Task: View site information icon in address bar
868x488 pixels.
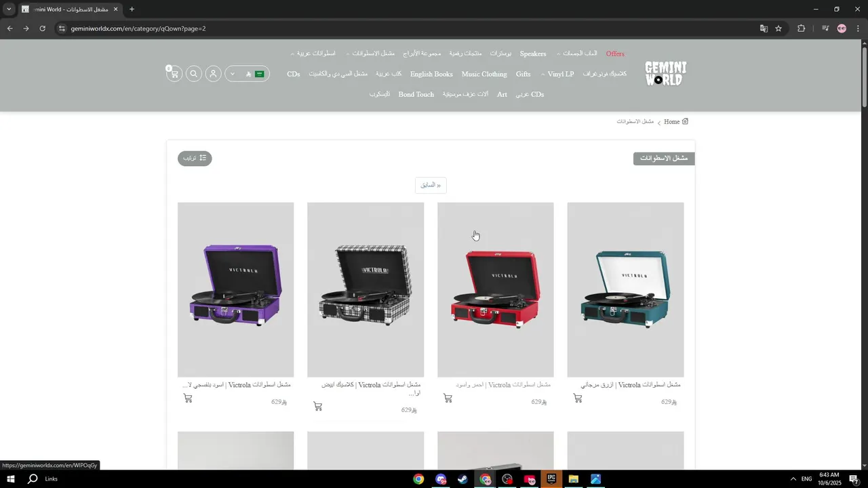Action: coord(62,28)
